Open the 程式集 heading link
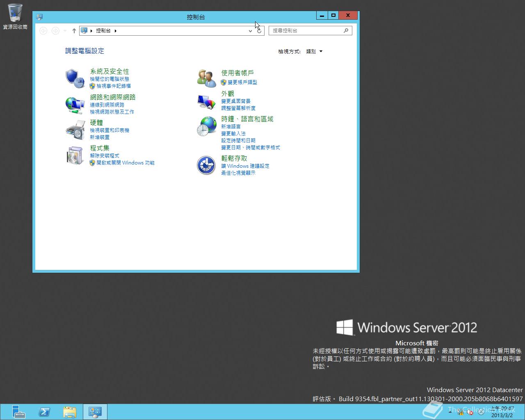The width and height of the screenshot is (525, 420). click(100, 148)
